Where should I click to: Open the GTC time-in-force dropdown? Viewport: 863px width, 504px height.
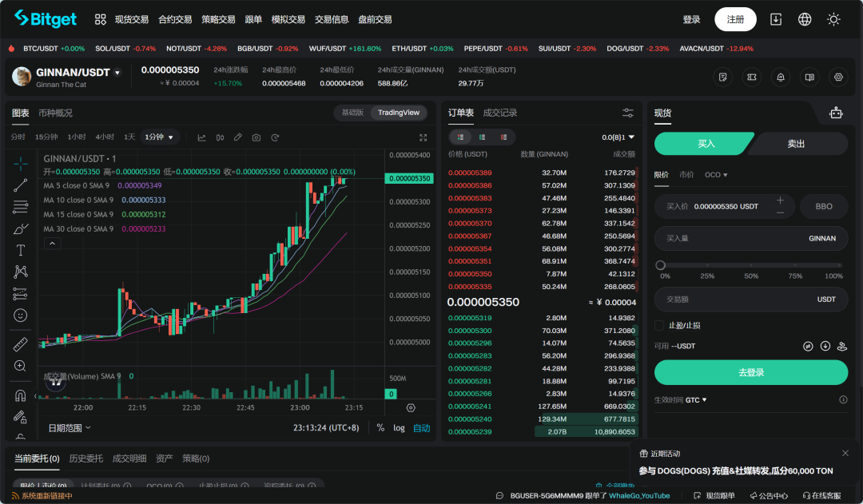click(696, 400)
